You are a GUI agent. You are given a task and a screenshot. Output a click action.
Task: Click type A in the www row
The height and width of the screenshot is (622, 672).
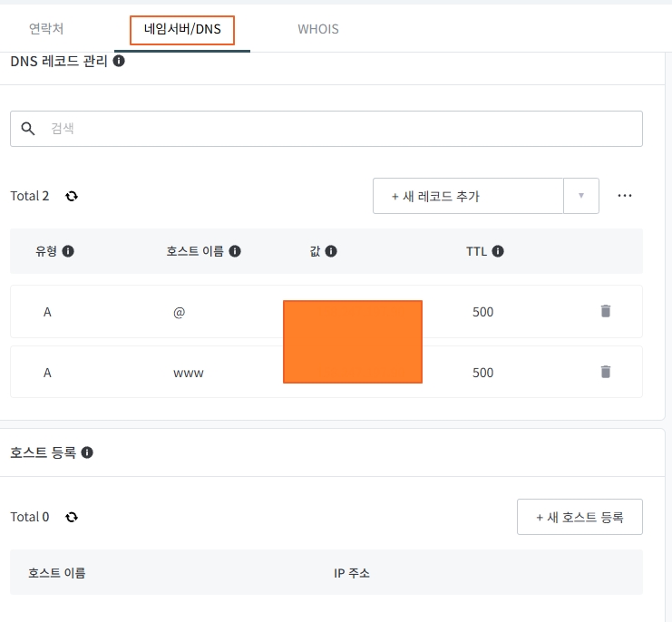47,373
